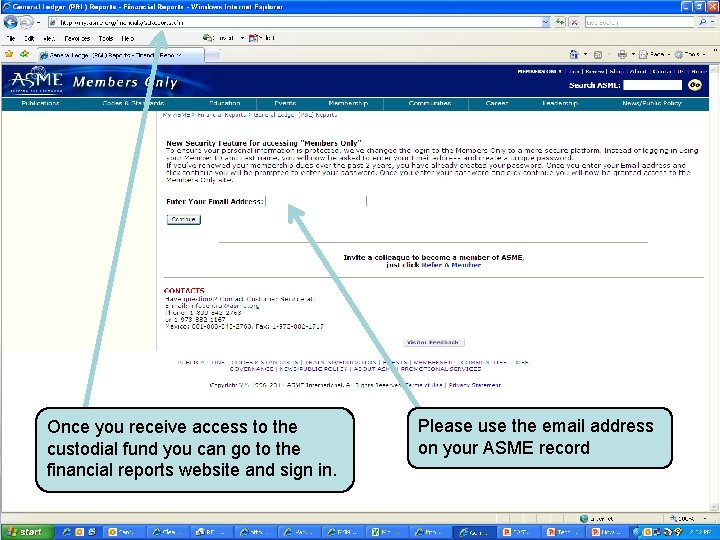The height and width of the screenshot is (540, 720).
Task: Open the Help menu
Action: pos(128,39)
